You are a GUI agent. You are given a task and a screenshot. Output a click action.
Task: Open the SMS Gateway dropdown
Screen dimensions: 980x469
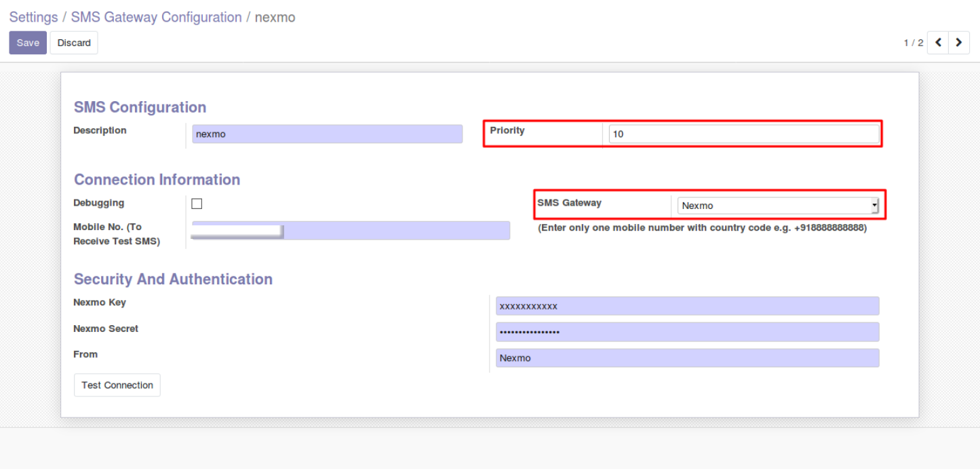tap(778, 206)
